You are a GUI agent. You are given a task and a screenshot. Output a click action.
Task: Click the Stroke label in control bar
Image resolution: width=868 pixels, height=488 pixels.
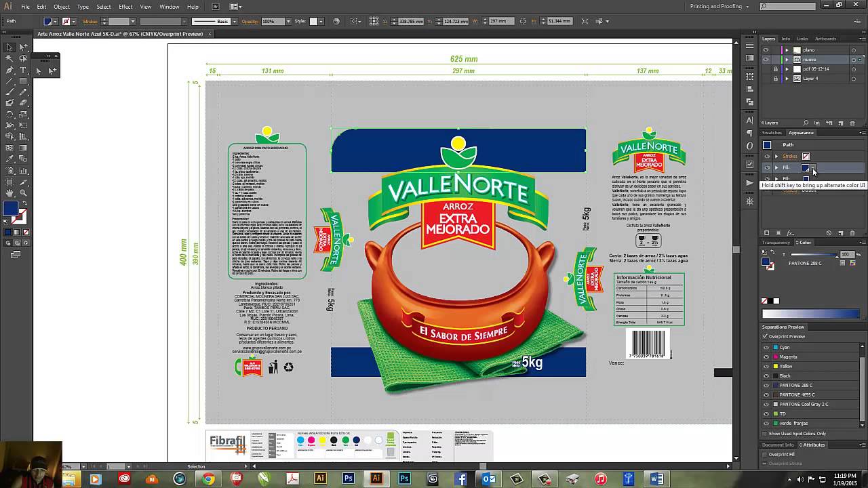click(90, 21)
